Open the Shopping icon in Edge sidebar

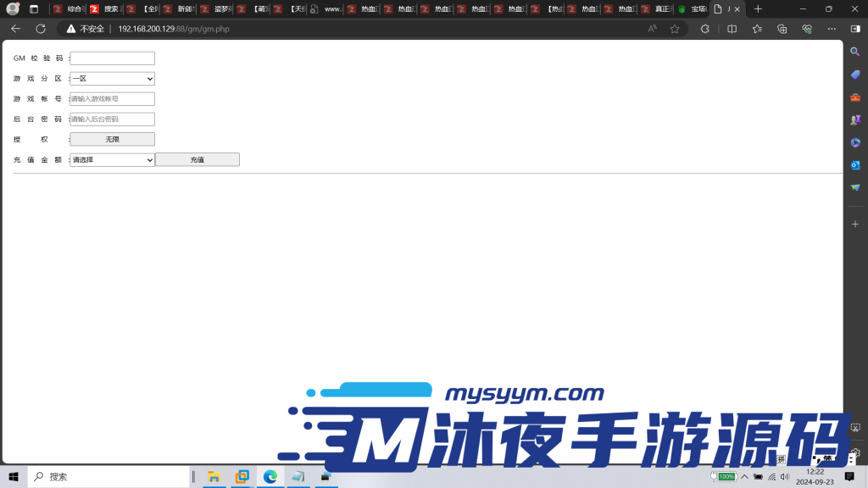click(x=857, y=74)
